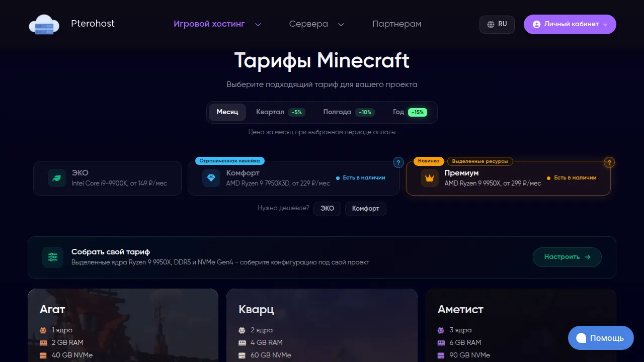The height and width of the screenshot is (362, 644).
Task: Open the Личный кабинет dropdown
Action: [x=570, y=24]
